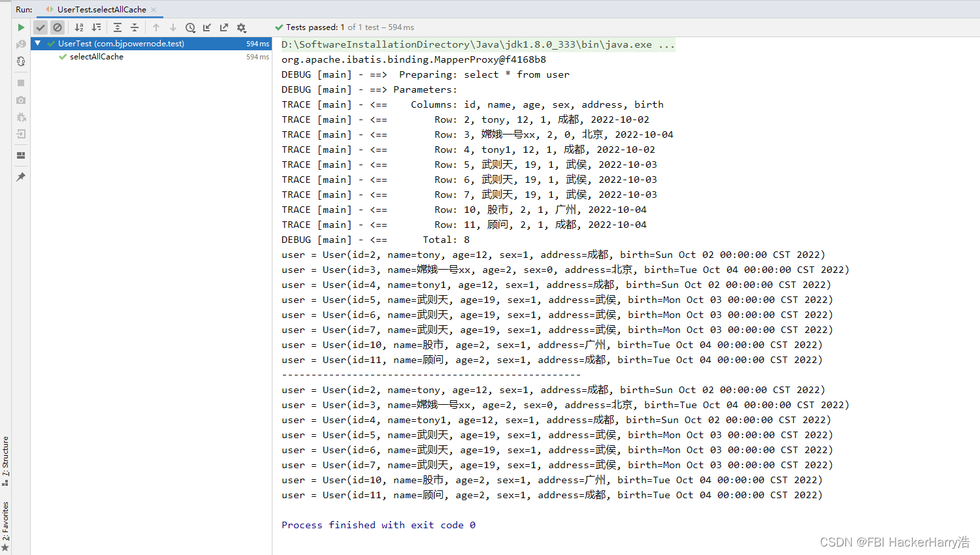Sort tests alphabetically
The width and height of the screenshot is (980, 555).
(79, 27)
